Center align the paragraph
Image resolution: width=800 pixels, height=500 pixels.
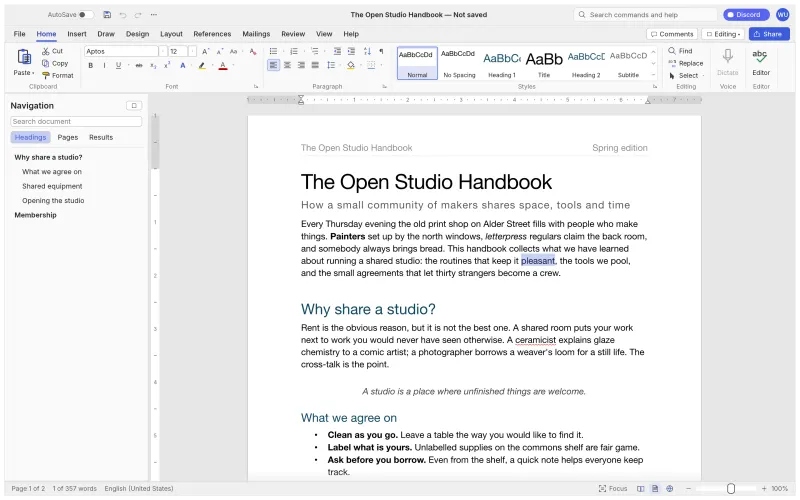coord(287,65)
